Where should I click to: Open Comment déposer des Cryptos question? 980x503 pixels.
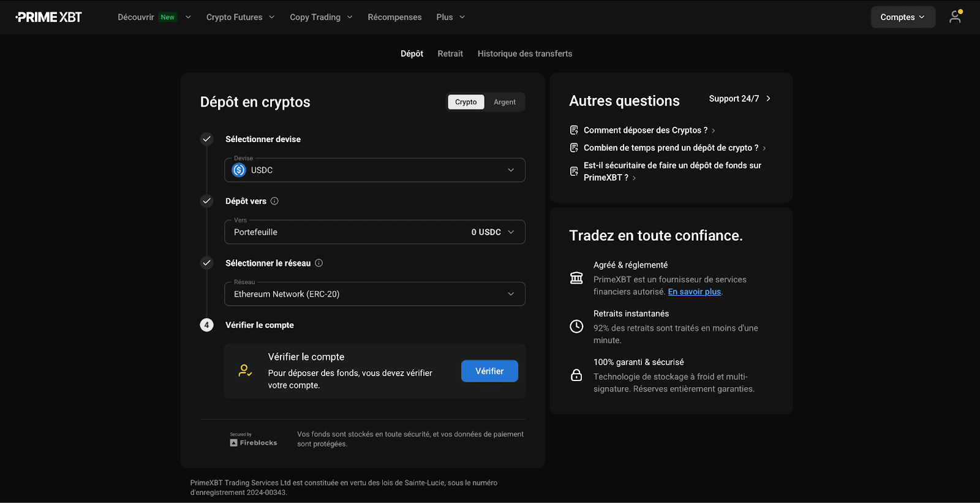click(x=649, y=130)
